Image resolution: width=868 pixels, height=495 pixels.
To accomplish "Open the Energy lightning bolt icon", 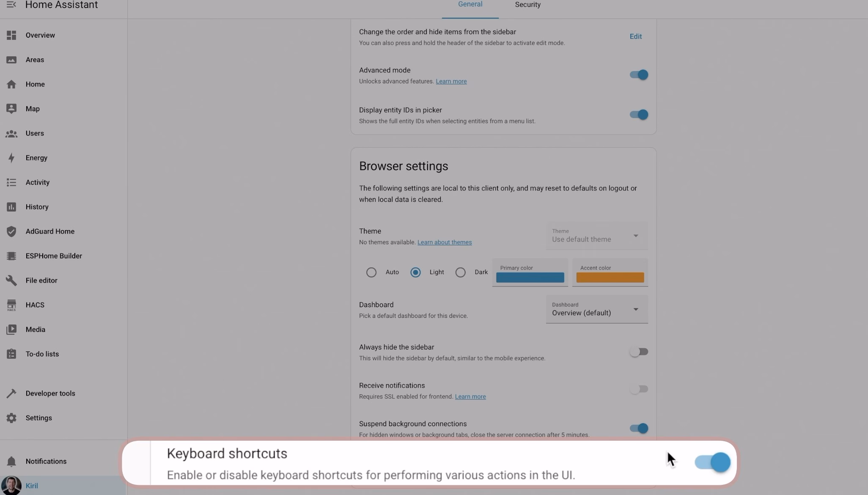I will pyautogui.click(x=11, y=158).
